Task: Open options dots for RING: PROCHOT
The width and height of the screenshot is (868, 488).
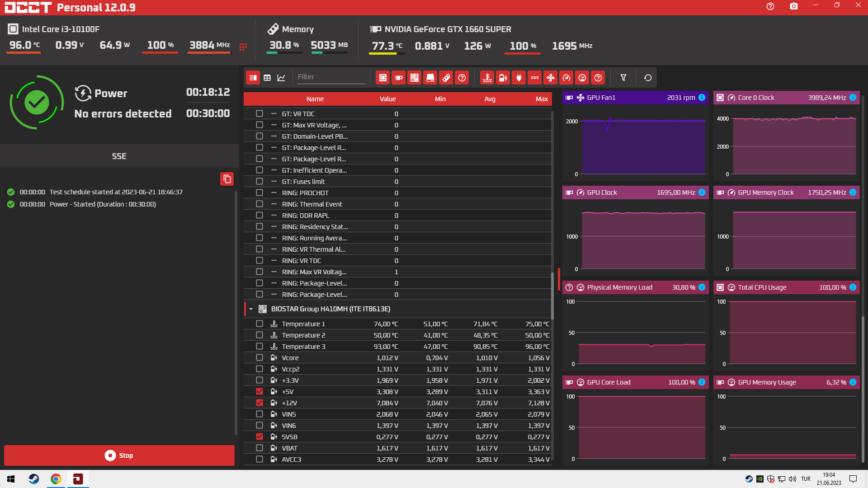Action: coord(274,192)
